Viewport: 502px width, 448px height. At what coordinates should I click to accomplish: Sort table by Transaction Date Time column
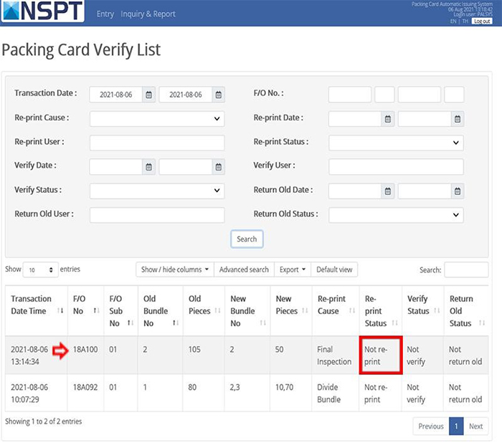click(36, 305)
